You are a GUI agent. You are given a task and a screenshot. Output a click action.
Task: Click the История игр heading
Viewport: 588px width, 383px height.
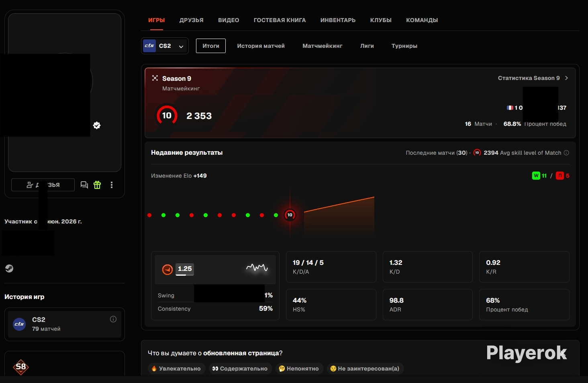24,297
